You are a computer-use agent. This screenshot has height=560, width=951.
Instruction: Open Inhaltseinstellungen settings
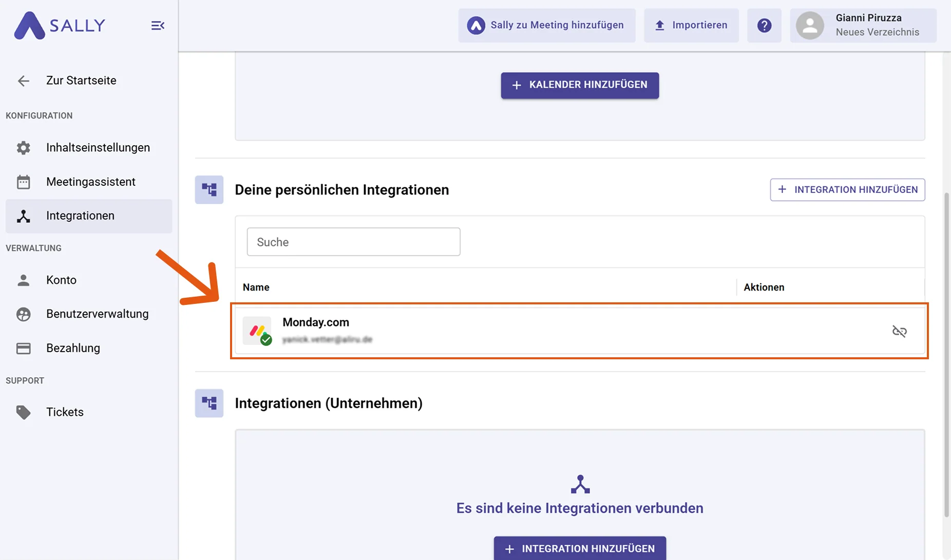point(89,148)
